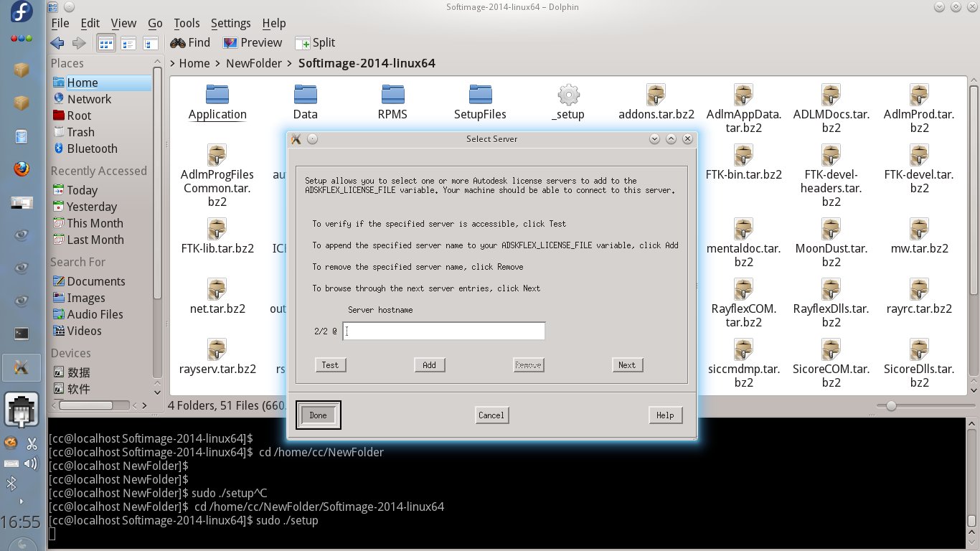
Task: Select the _setup gear file icon
Action: tap(568, 94)
